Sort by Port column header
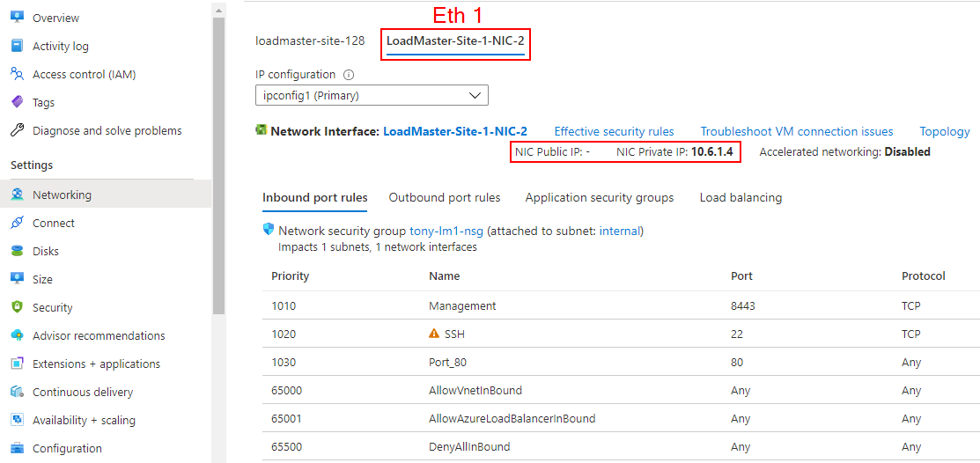This screenshot has width=980, height=463. click(x=741, y=276)
